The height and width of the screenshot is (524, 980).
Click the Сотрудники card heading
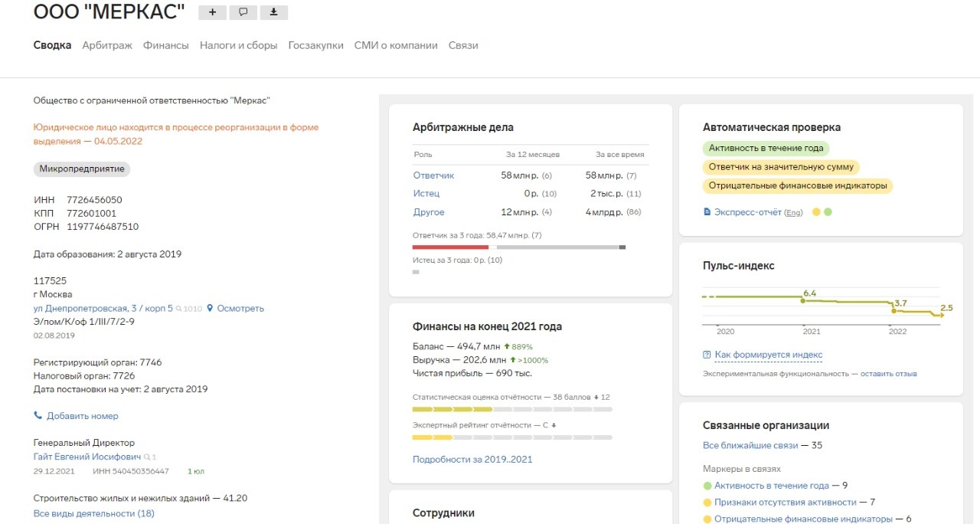tap(443, 513)
